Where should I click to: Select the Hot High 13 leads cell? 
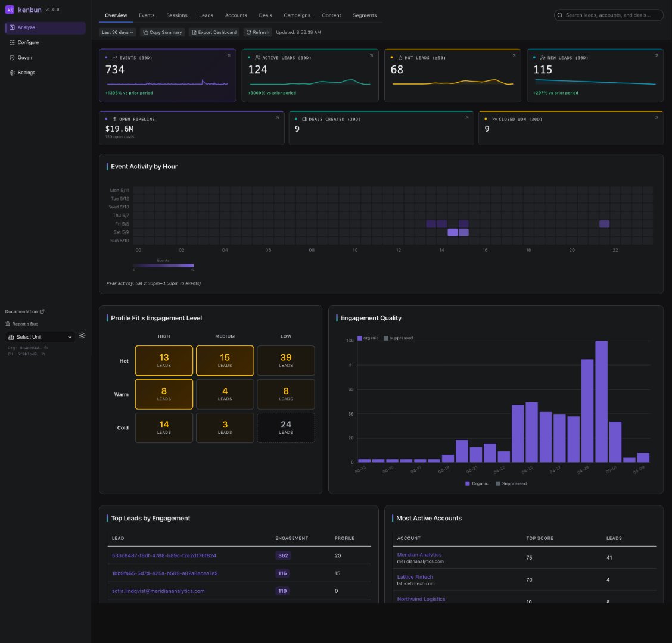point(164,361)
